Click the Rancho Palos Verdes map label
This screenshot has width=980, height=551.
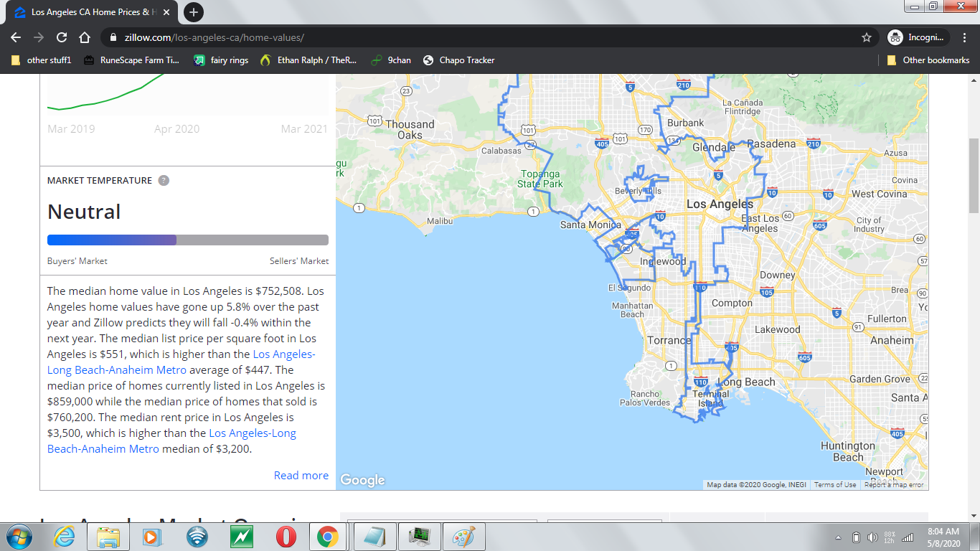pos(645,398)
